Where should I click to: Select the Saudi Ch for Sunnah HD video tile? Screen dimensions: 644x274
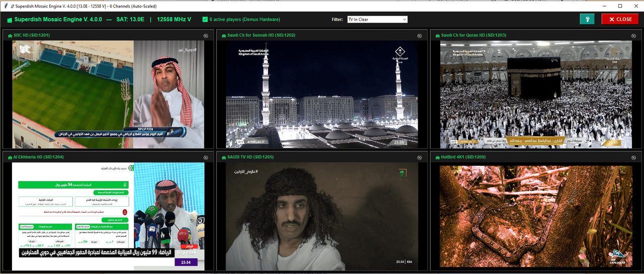[x=322, y=95]
